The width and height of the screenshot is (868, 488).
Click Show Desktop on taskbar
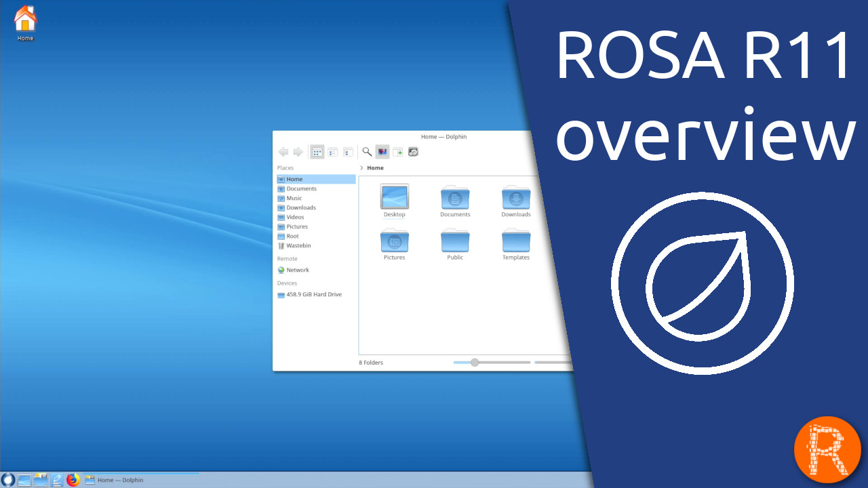(24, 480)
